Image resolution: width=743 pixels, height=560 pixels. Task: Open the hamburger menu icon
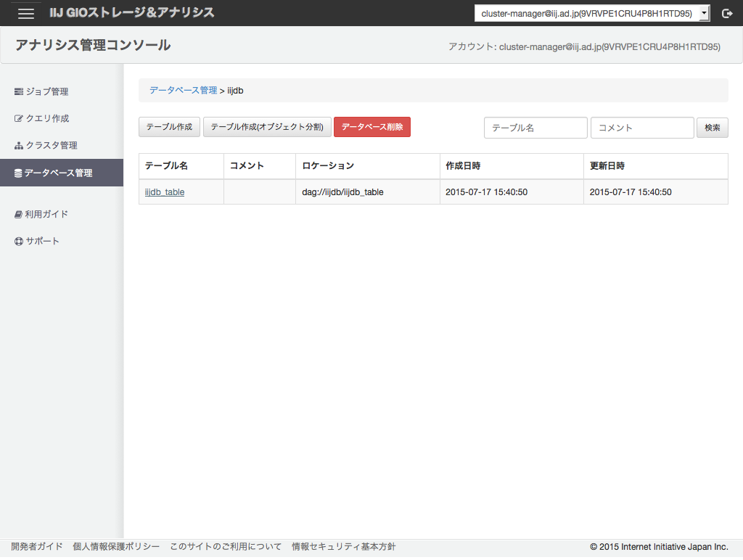point(25,13)
